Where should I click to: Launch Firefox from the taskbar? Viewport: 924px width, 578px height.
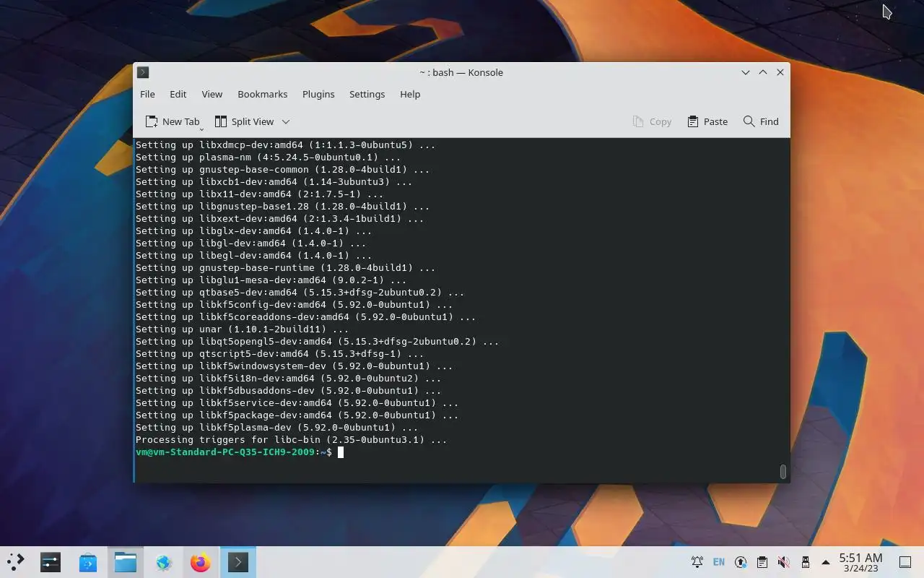[201, 562]
